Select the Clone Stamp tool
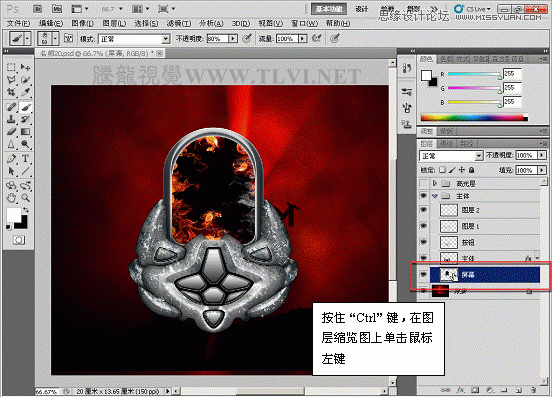Screen dimensions: 552x397 pos(11,119)
